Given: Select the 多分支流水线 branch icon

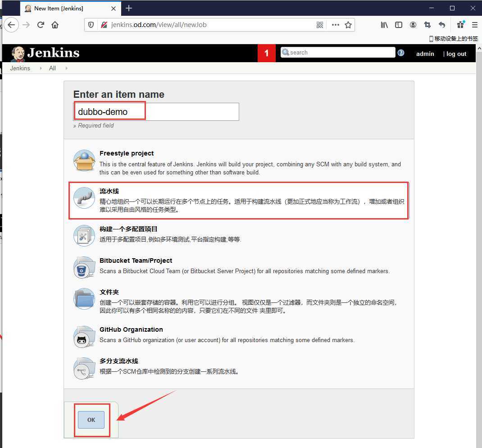Looking at the screenshot, I should pos(84,368).
